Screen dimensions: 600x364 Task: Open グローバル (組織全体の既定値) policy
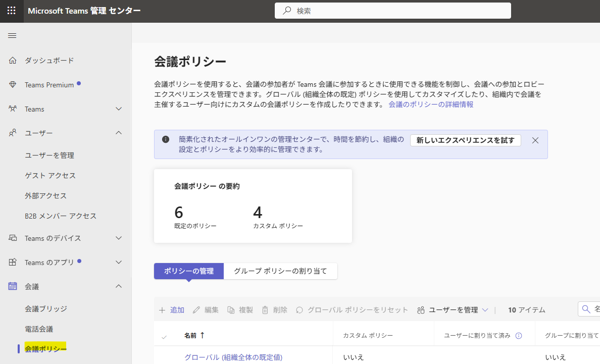[233, 357]
